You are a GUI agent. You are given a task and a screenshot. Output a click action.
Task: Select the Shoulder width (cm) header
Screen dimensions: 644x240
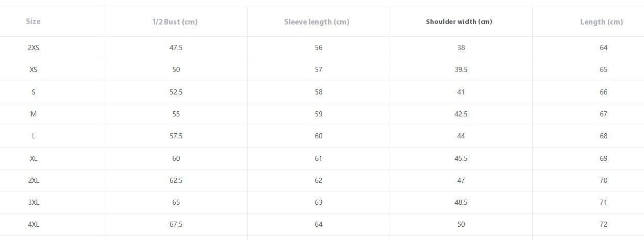[459, 22]
